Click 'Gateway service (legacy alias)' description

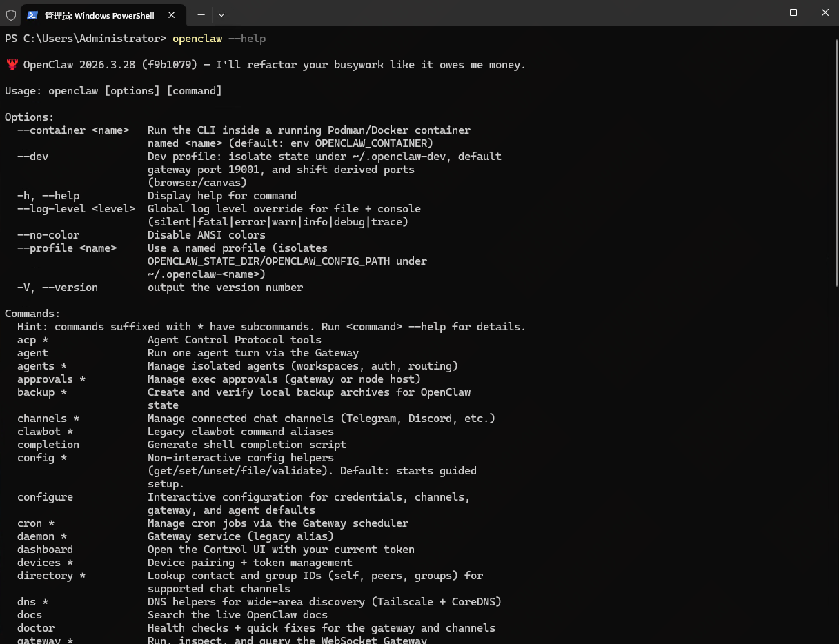[x=241, y=536]
